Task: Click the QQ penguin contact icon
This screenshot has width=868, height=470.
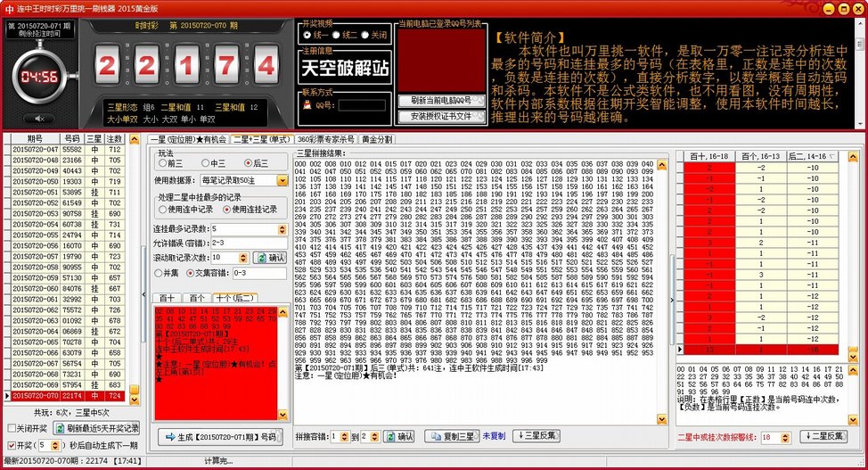Action: [x=306, y=104]
